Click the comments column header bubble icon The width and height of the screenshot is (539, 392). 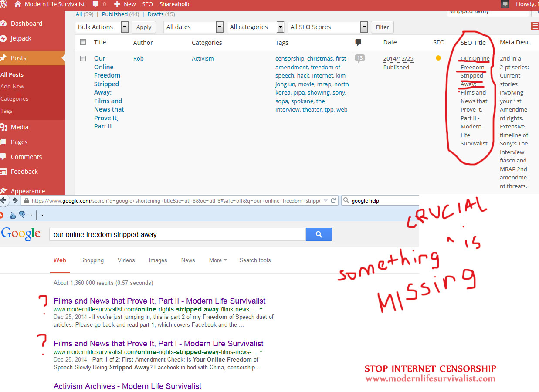pyautogui.click(x=358, y=42)
